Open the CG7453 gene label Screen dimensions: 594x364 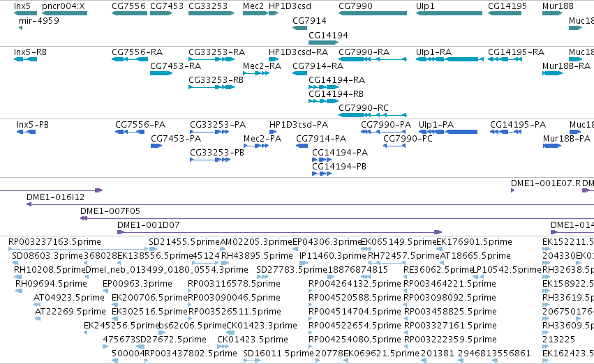pos(167,6)
